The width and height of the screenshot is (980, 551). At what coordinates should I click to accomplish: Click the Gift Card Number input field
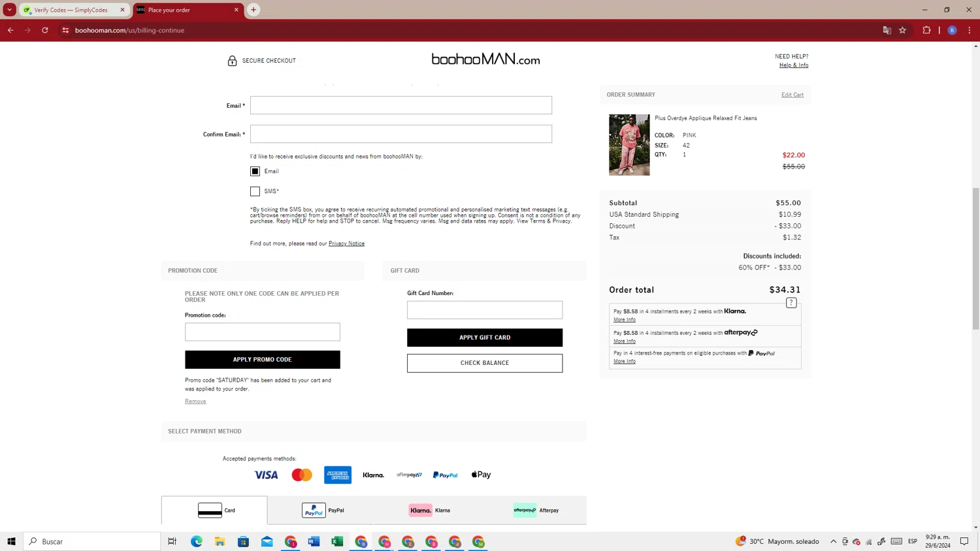pos(485,310)
